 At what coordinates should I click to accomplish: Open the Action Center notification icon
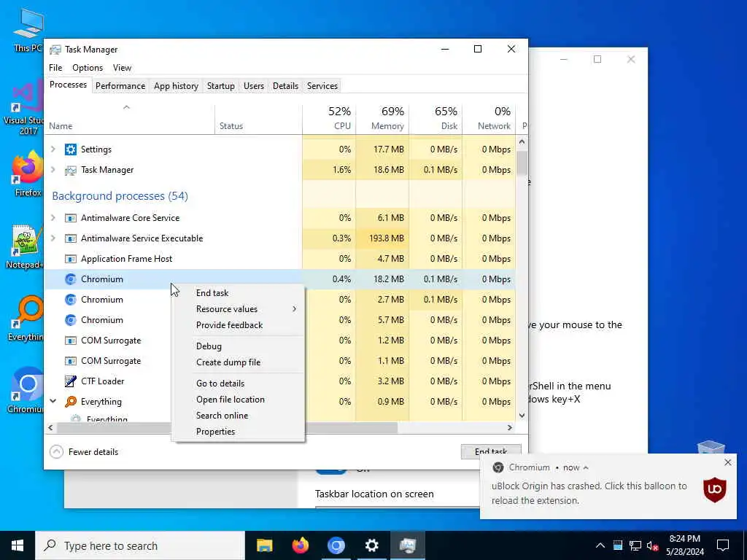tap(723, 545)
